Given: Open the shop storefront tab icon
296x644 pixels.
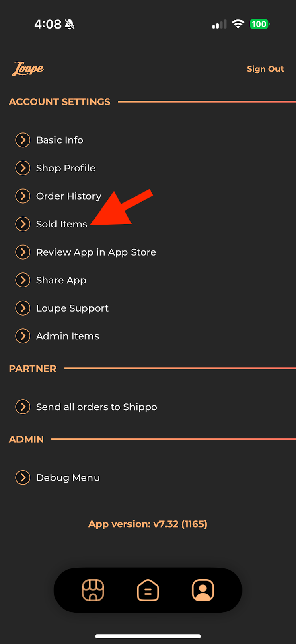Looking at the screenshot, I should (x=93, y=590).
